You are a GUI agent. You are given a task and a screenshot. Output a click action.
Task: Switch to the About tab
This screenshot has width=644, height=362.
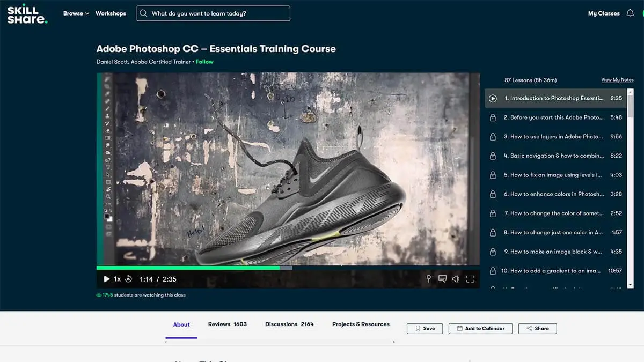click(181, 324)
